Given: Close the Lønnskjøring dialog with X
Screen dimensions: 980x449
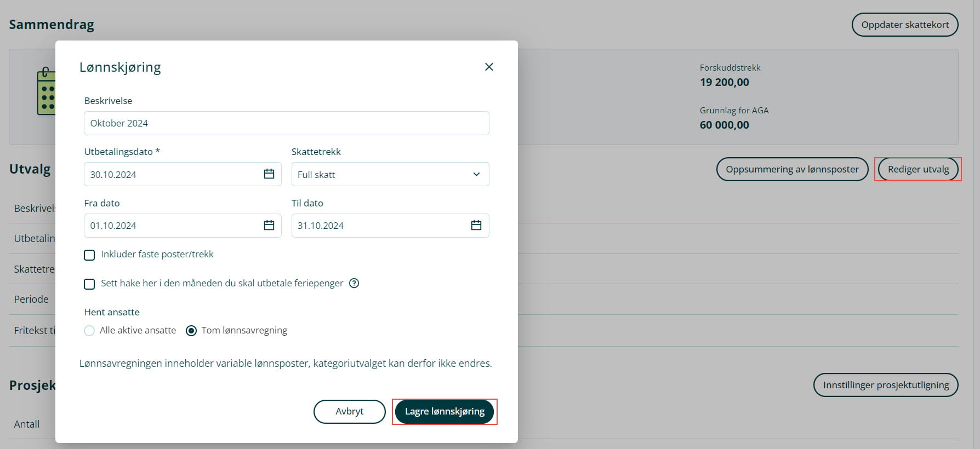Looking at the screenshot, I should click(489, 67).
